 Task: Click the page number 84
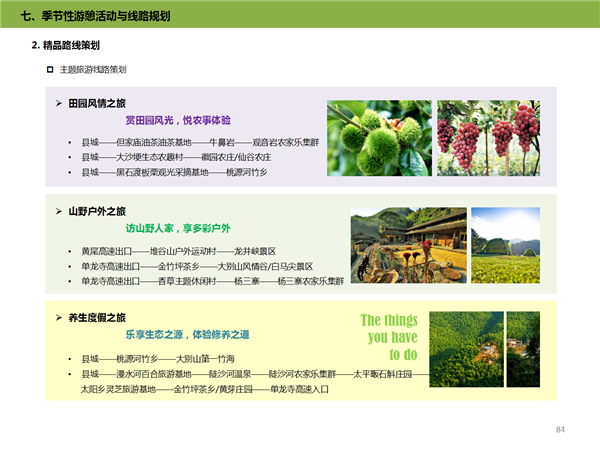click(x=560, y=429)
